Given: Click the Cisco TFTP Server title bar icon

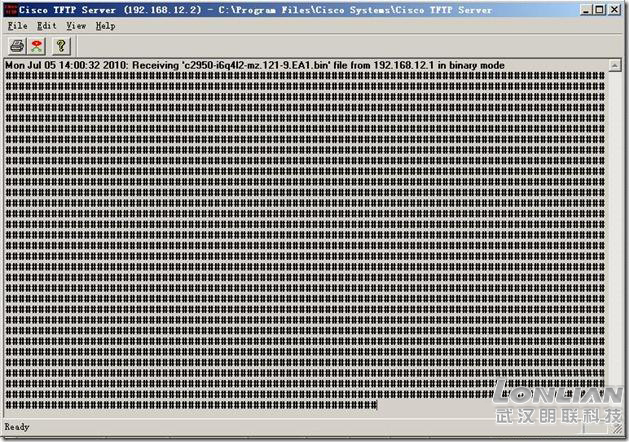Looking at the screenshot, I should click(11, 10).
